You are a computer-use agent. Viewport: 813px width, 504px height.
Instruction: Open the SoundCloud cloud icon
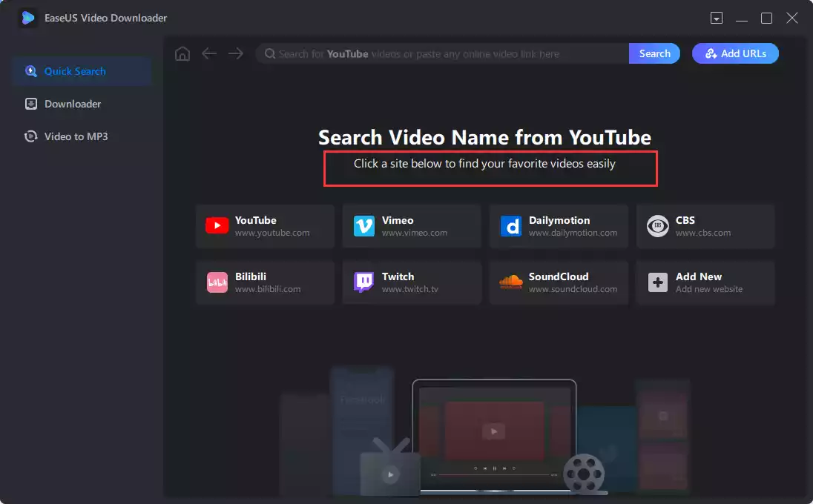click(510, 282)
